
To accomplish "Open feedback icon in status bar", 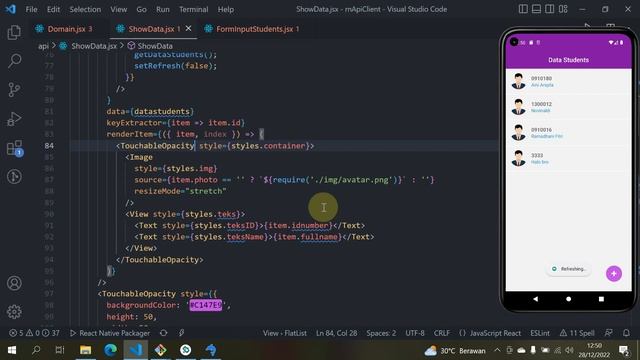I will click(x=608, y=333).
